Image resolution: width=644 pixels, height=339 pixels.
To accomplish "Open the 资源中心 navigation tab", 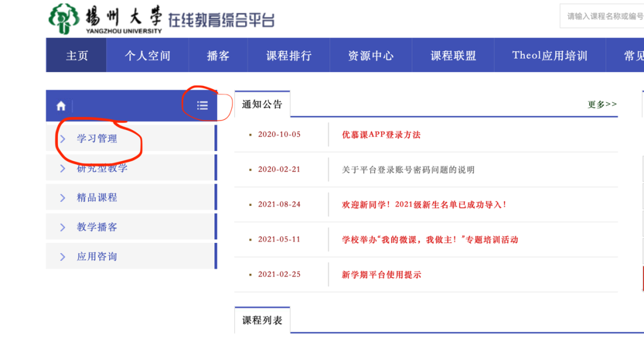I will (x=371, y=55).
